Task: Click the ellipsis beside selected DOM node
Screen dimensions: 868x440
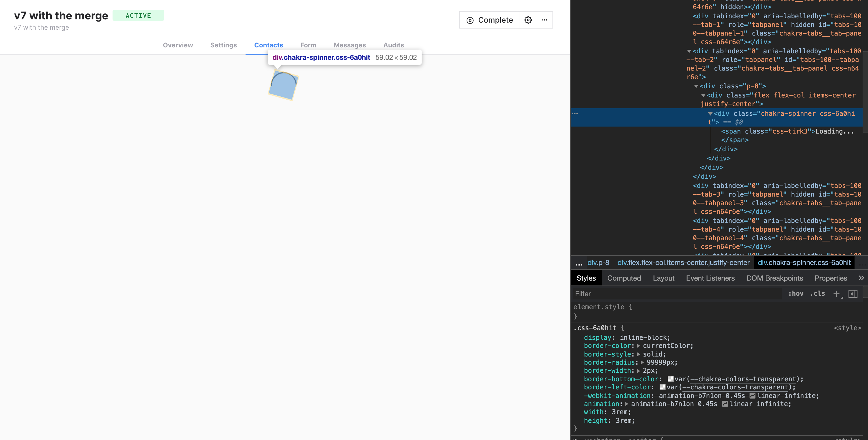Action: coord(575,114)
